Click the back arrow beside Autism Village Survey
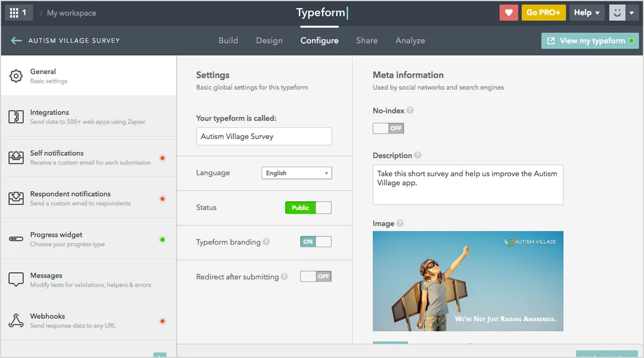This screenshot has height=358, width=644. pos(16,40)
